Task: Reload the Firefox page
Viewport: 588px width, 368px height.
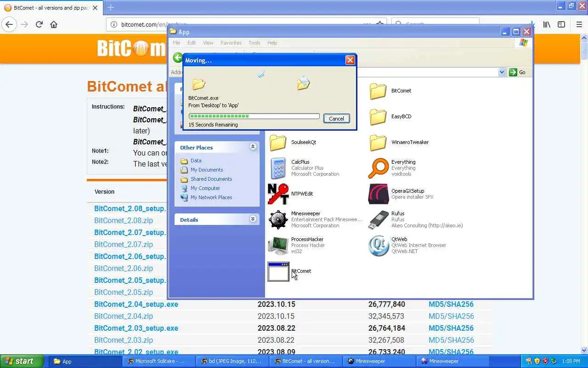Action: pyautogui.click(x=39, y=24)
